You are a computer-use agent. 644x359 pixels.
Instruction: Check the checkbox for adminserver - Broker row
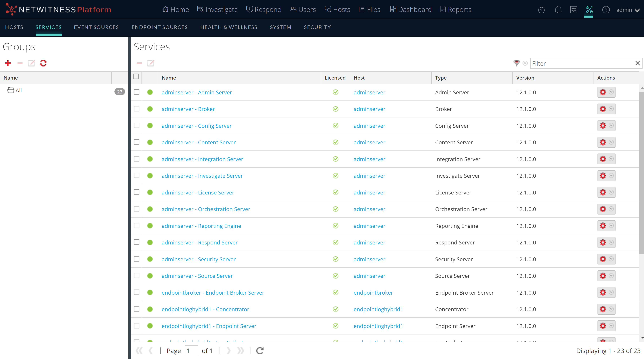pos(136,109)
